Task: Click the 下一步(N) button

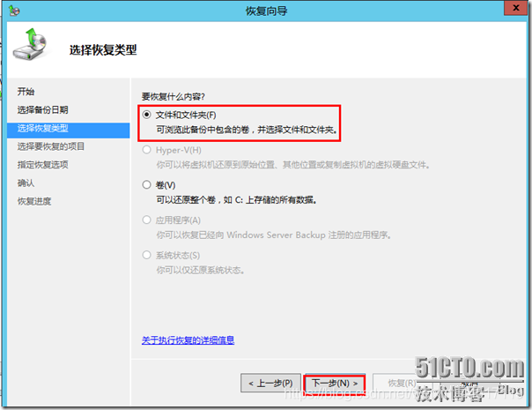Action: coord(335,384)
